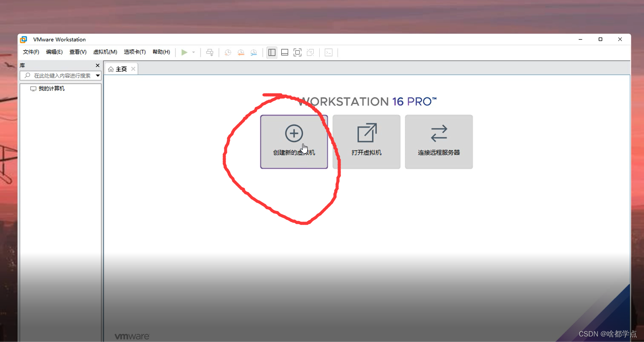Click the full screen mode icon
Screen dimensions: 644x342
[x=298, y=52]
